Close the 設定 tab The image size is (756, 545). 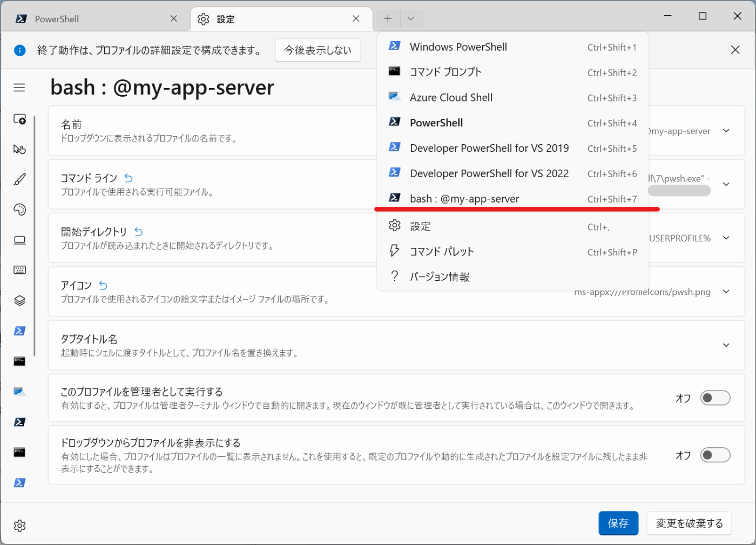point(356,18)
